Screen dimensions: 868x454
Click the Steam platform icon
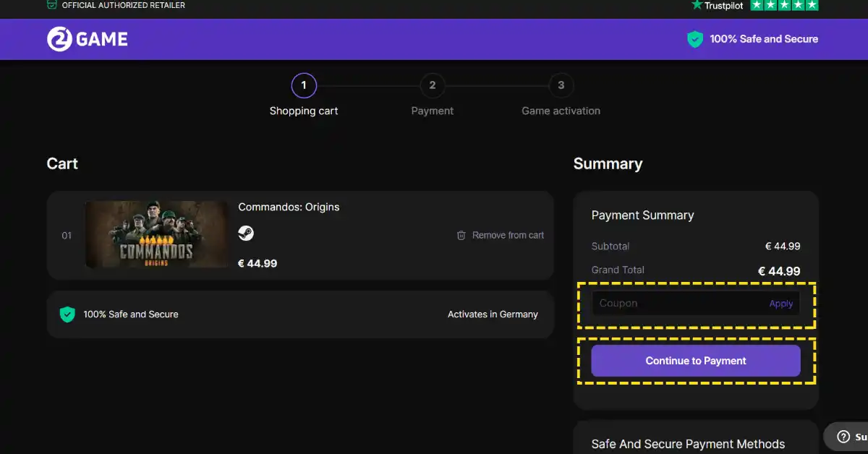click(246, 234)
